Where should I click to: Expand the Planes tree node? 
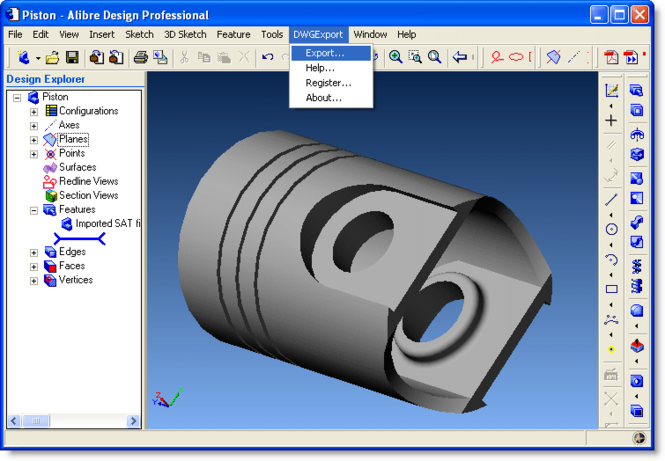point(34,140)
